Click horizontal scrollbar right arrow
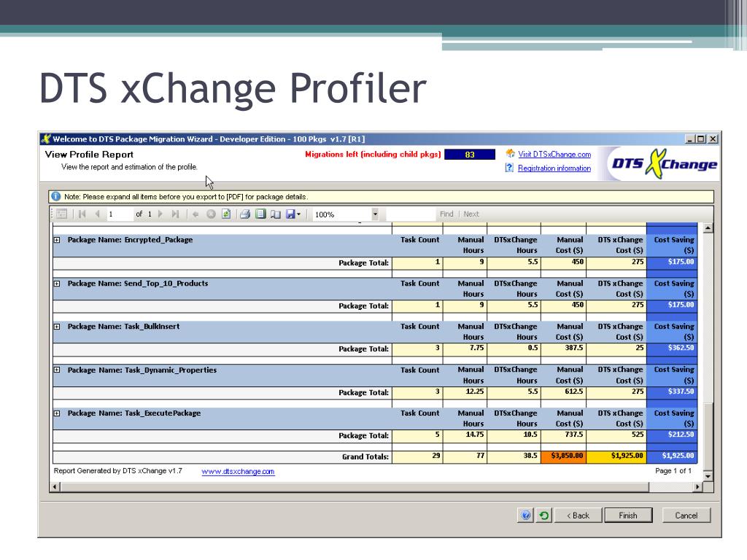Image resolution: width=747 pixels, height=560 pixels. (x=698, y=486)
